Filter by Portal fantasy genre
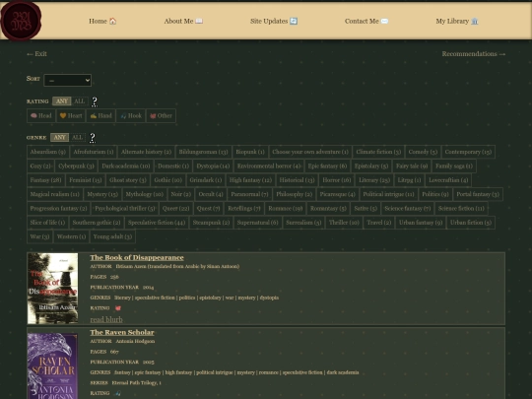This screenshot has height=399, width=532. (x=478, y=194)
